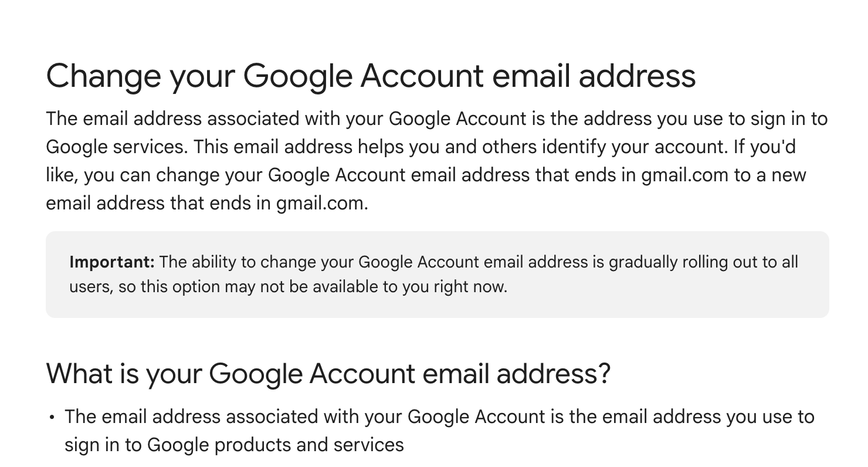Click the phrase "email address that ends in gmail.com."
868x467 pixels.
[x=206, y=203]
